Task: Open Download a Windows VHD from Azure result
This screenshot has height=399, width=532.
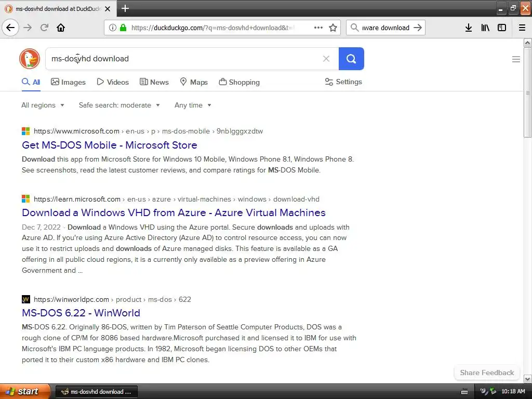Action: [174, 212]
